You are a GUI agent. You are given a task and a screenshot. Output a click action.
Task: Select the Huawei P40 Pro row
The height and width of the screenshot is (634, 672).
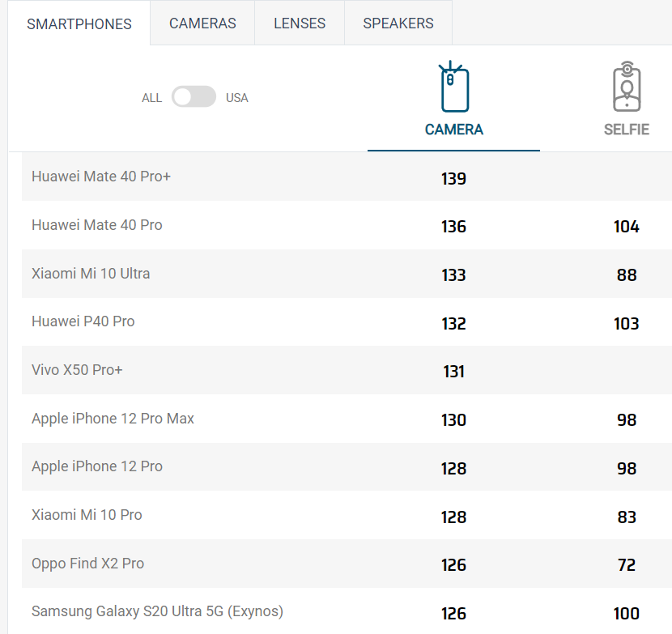(x=83, y=321)
